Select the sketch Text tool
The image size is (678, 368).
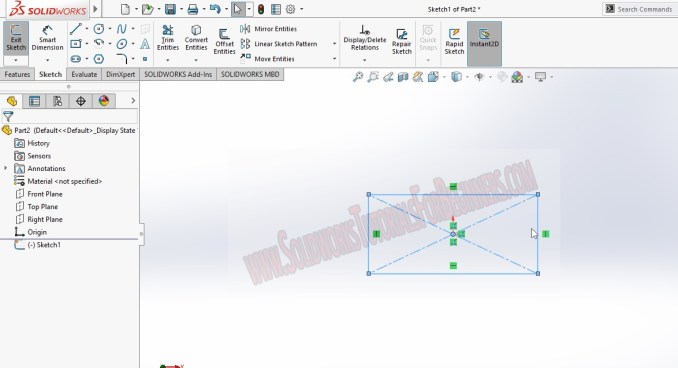point(145,44)
